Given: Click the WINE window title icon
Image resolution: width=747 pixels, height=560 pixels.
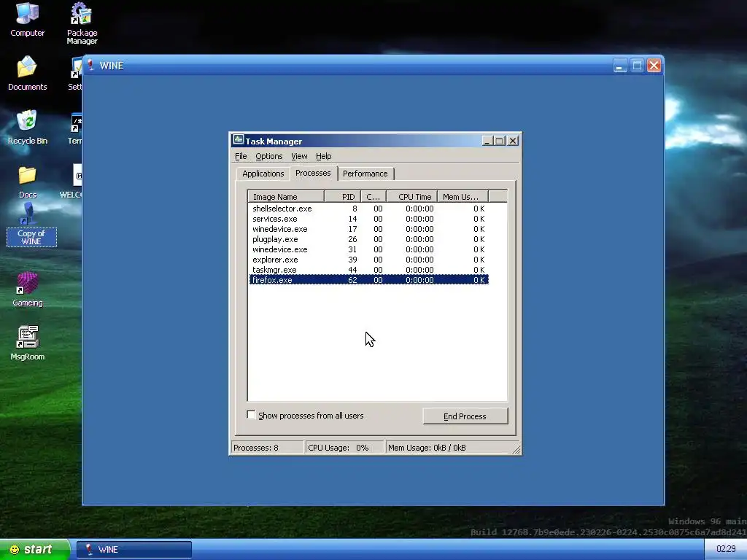Looking at the screenshot, I should coord(90,65).
